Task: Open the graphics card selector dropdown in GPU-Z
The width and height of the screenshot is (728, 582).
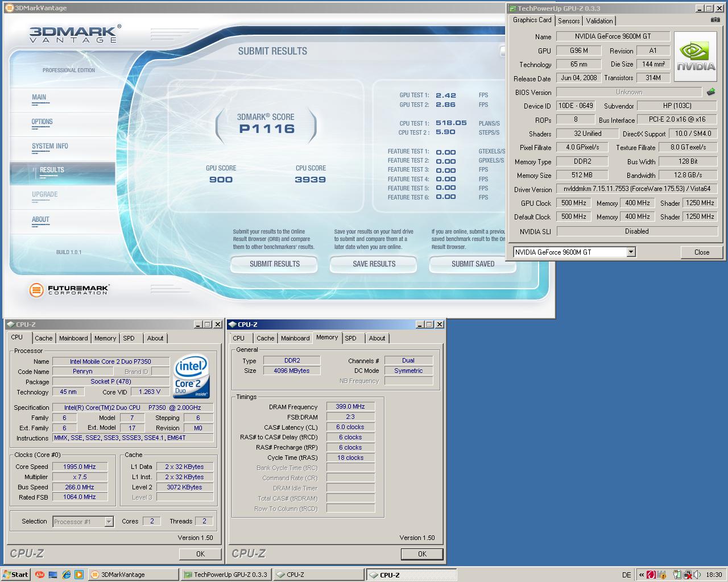Action: [631, 252]
